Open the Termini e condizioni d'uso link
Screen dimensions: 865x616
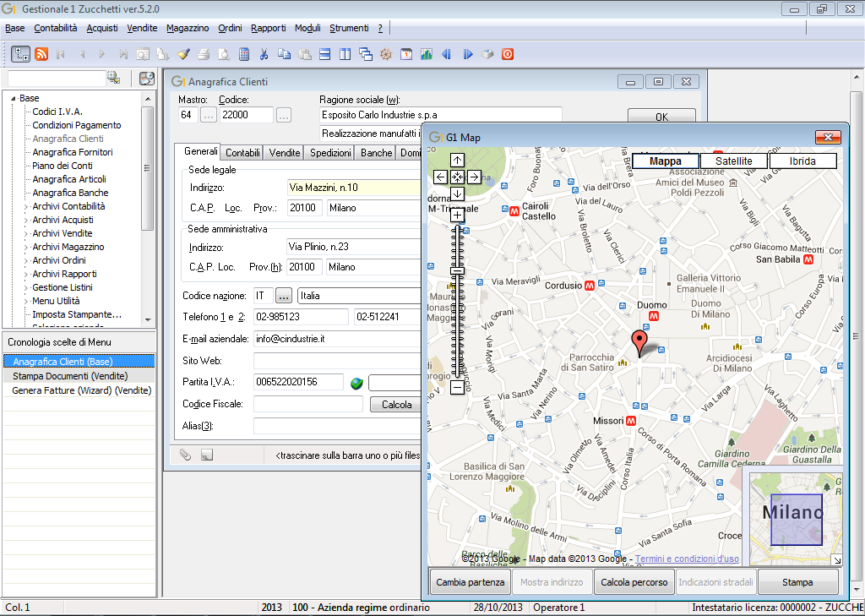pyautogui.click(x=687, y=559)
